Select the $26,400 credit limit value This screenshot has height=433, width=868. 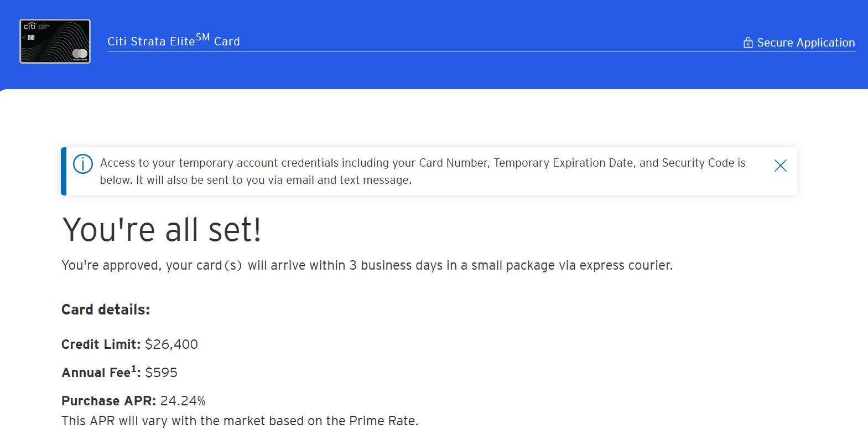(171, 344)
